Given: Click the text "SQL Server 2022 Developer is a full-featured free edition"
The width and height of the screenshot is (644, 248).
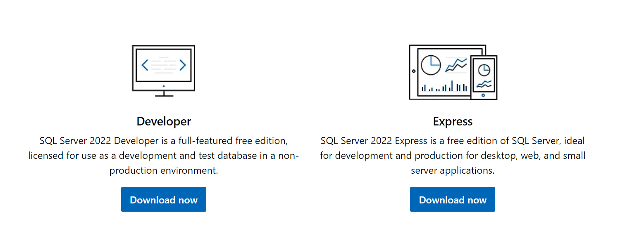Looking at the screenshot, I should pyautogui.click(x=162, y=141).
